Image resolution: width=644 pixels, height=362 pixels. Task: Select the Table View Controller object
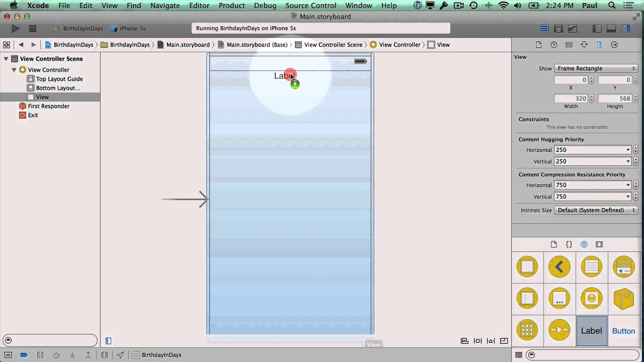(592, 266)
